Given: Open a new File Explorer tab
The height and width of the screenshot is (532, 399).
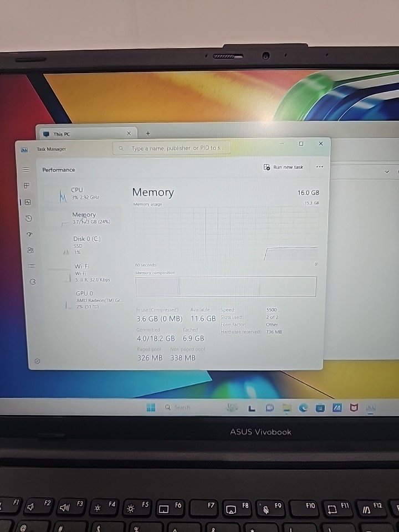Looking at the screenshot, I should pyautogui.click(x=147, y=133).
